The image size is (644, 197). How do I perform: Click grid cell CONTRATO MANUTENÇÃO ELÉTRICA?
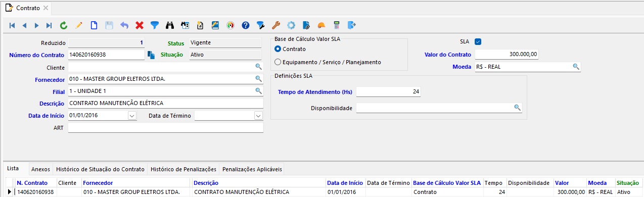click(259, 192)
